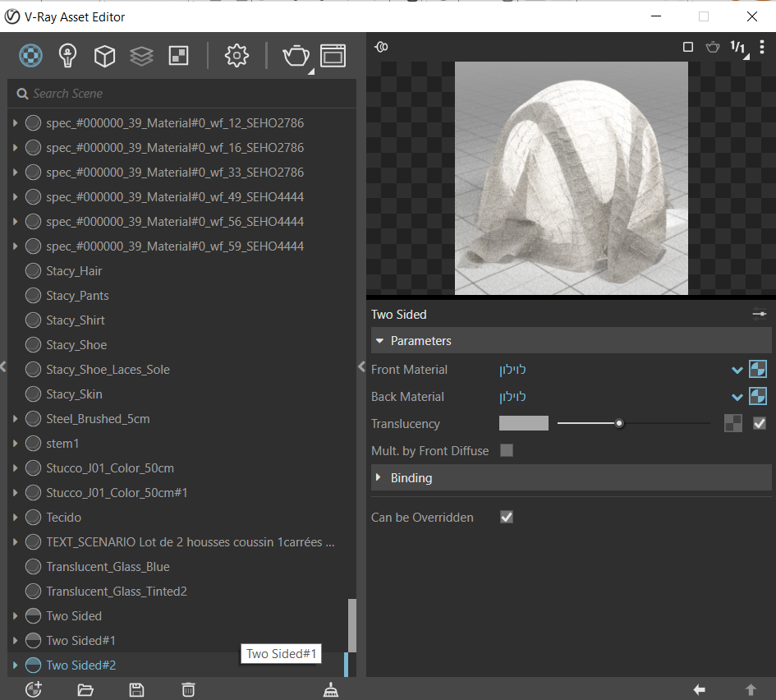
Task: Open the V-Ray Frame Buffer
Action: (x=333, y=56)
